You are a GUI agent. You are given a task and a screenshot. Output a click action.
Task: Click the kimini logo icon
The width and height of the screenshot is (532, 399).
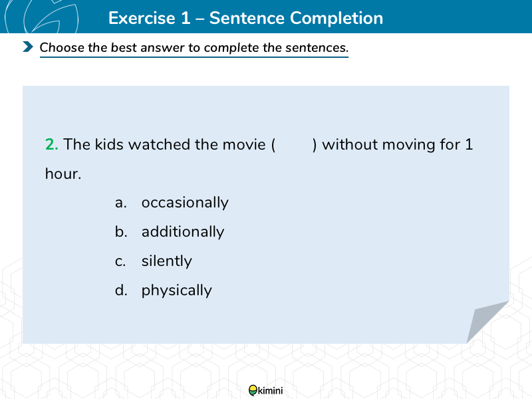[253, 390]
